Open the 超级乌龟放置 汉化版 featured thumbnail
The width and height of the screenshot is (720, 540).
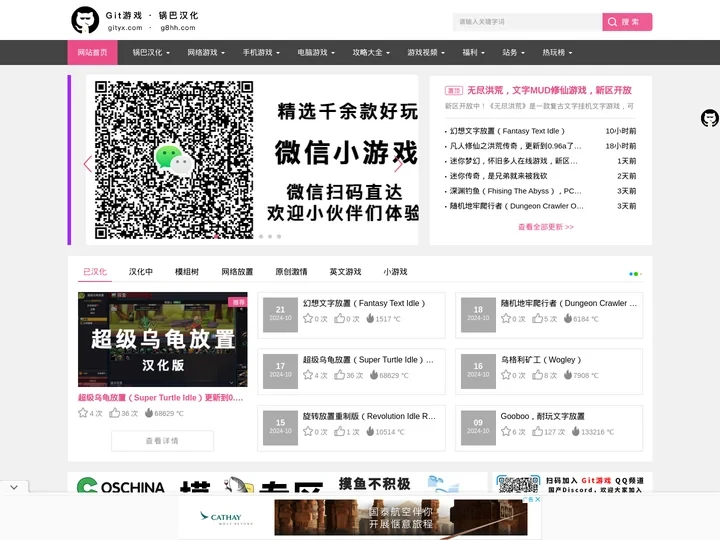(x=163, y=339)
